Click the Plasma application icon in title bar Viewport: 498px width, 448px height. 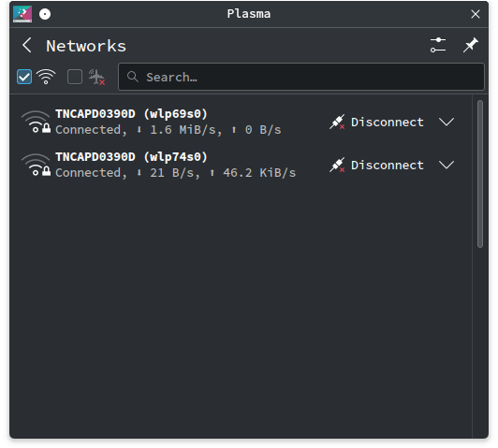coord(22,14)
